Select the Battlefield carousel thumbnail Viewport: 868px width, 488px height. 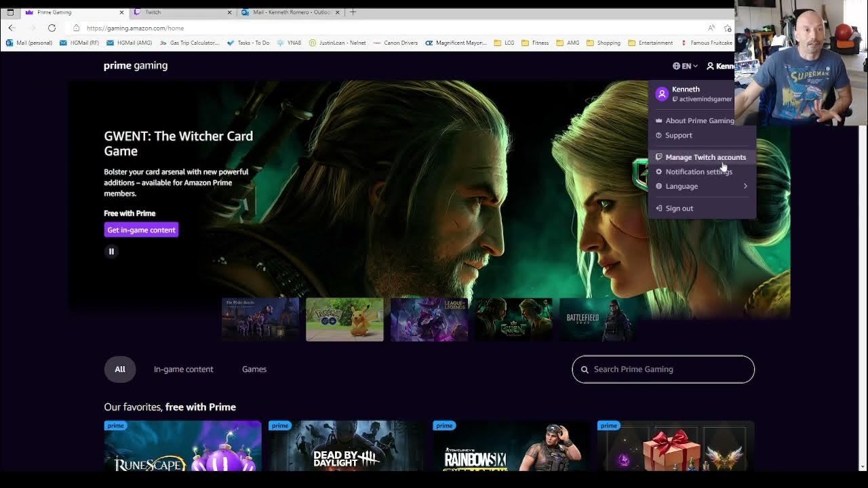pyautogui.click(x=597, y=319)
